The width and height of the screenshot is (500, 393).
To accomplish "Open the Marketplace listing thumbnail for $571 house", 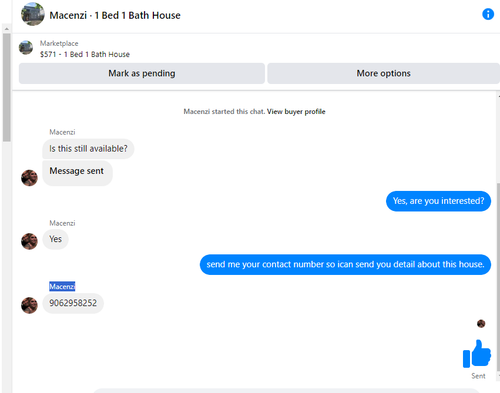I will click(x=26, y=48).
